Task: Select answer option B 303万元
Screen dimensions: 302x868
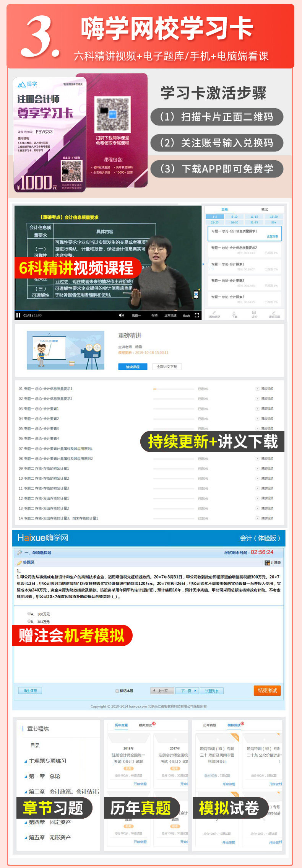Action: pos(29,621)
